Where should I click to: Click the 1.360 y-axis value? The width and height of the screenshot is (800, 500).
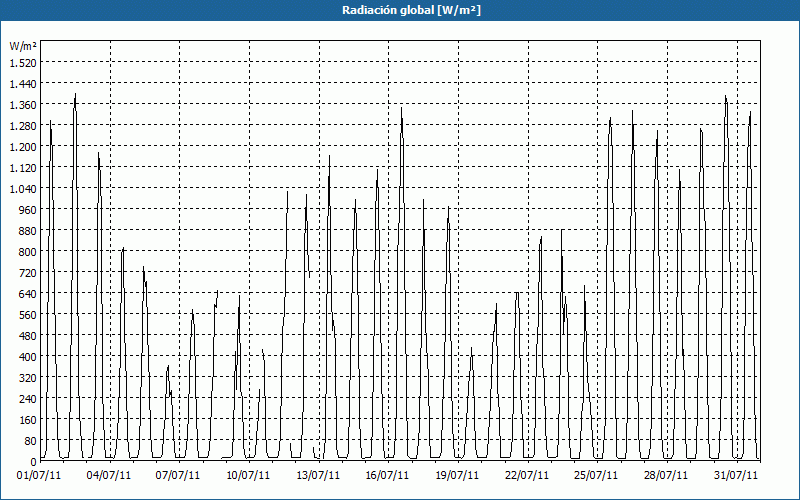pos(23,105)
